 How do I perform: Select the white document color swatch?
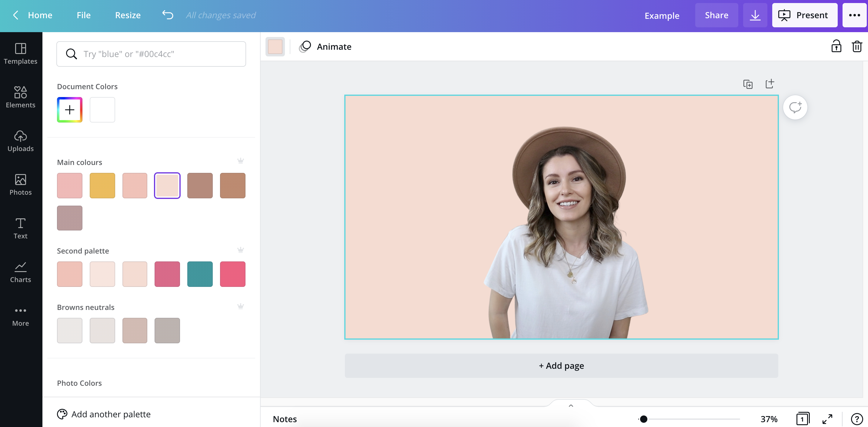coord(102,110)
